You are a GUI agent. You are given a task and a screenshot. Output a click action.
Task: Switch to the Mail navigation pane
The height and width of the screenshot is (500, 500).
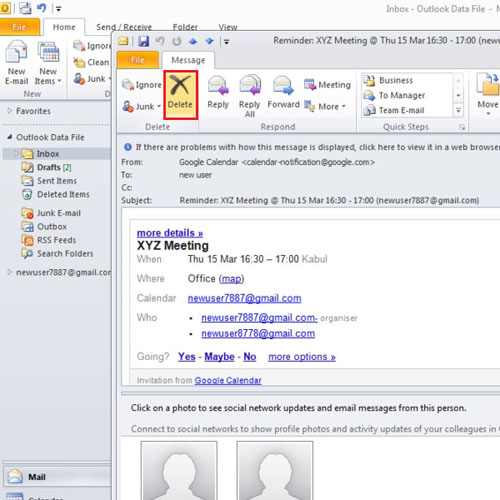57,477
